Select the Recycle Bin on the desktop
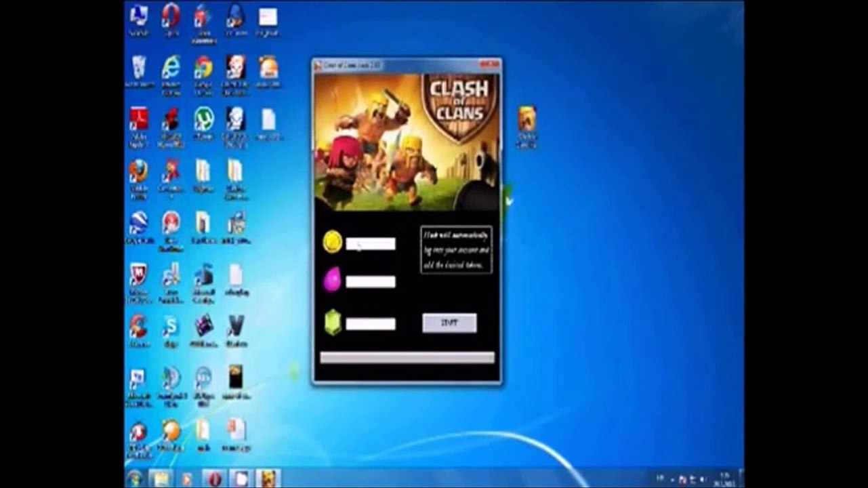 [x=139, y=70]
